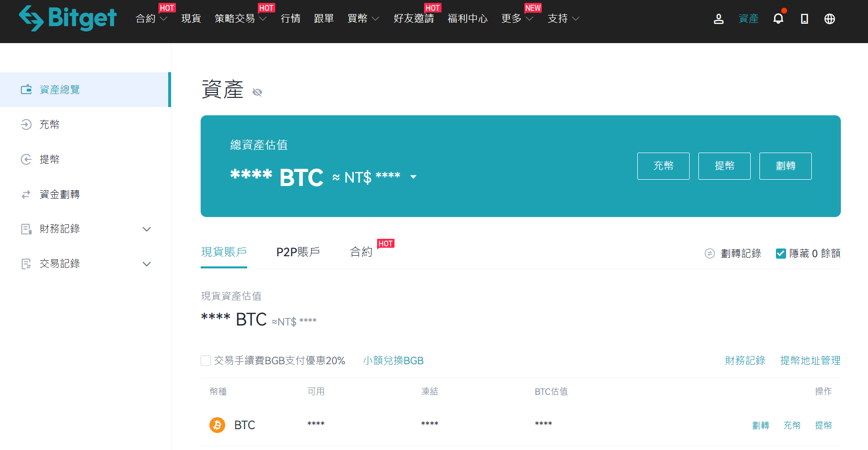
Task: Open 現貨 in the top menu
Action: [191, 18]
